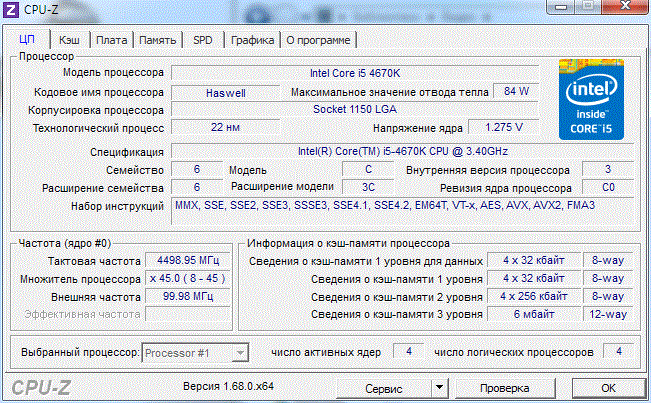Image resolution: width=651 pixels, height=403 pixels.
Task: Click the Расширение семейства value 6
Action: coord(197,187)
